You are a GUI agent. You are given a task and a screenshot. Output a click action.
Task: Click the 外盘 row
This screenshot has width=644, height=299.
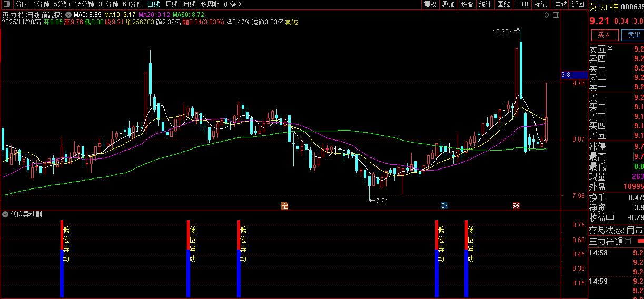[616, 186]
